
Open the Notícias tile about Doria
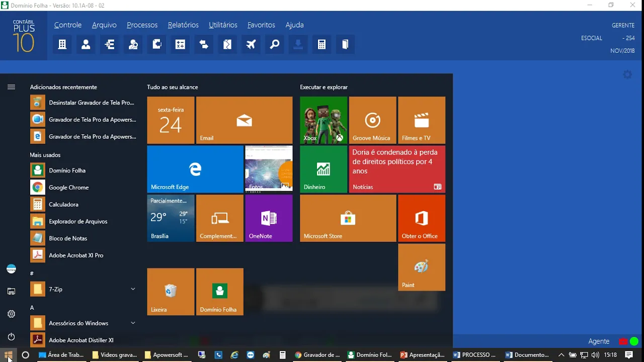point(397,169)
